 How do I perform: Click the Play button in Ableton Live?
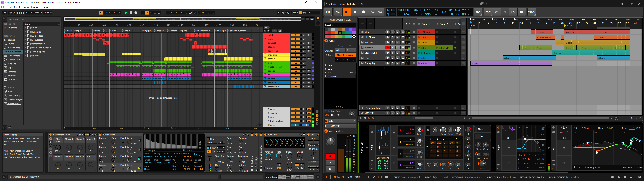pyautogui.click(x=126, y=13)
